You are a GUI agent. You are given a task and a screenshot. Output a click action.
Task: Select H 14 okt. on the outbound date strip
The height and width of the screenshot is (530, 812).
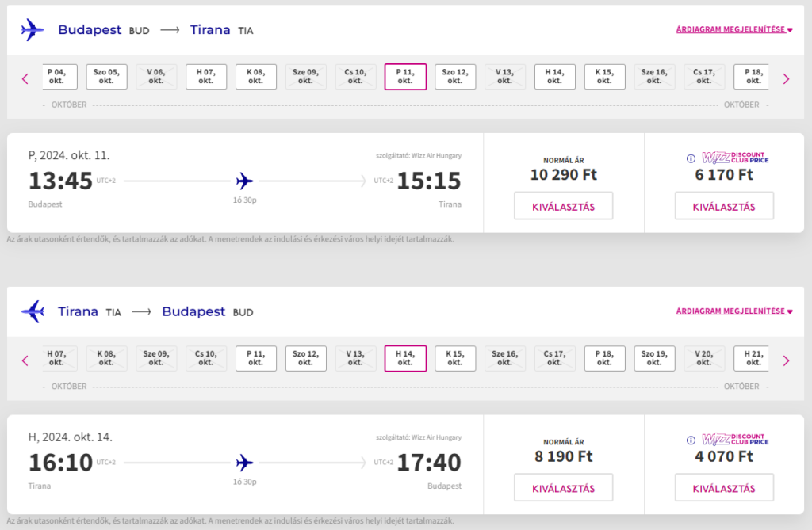click(555, 77)
